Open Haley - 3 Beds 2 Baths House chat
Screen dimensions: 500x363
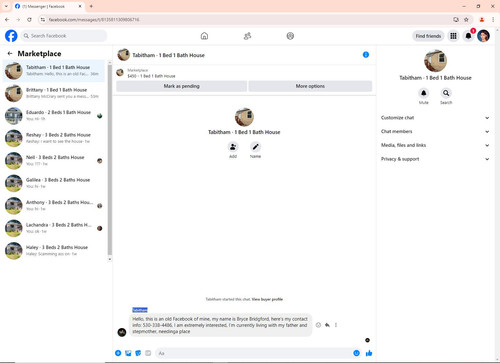tap(54, 251)
